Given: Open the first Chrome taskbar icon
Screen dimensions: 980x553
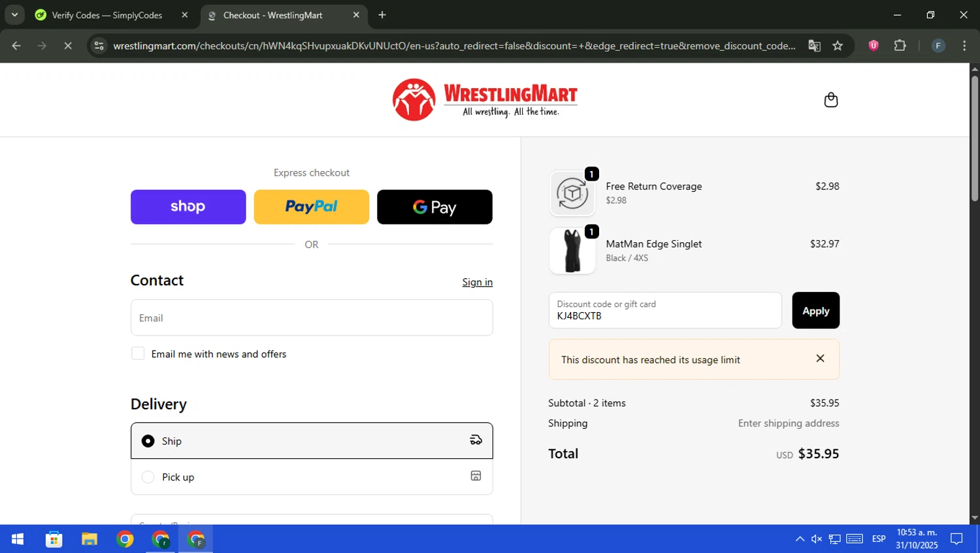Looking at the screenshot, I should pyautogui.click(x=125, y=539).
